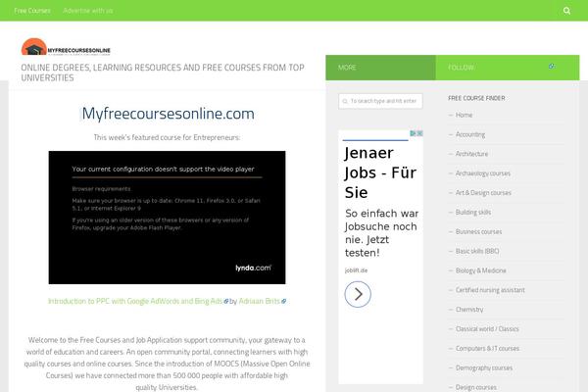Open Free Courses in the top menu
Image resolution: width=588 pixels, height=392 pixels.
click(x=32, y=11)
